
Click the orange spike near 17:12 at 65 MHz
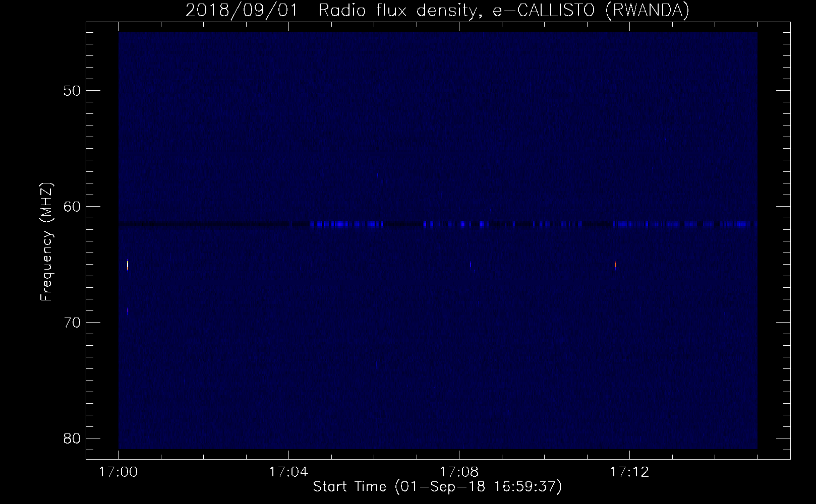click(615, 265)
